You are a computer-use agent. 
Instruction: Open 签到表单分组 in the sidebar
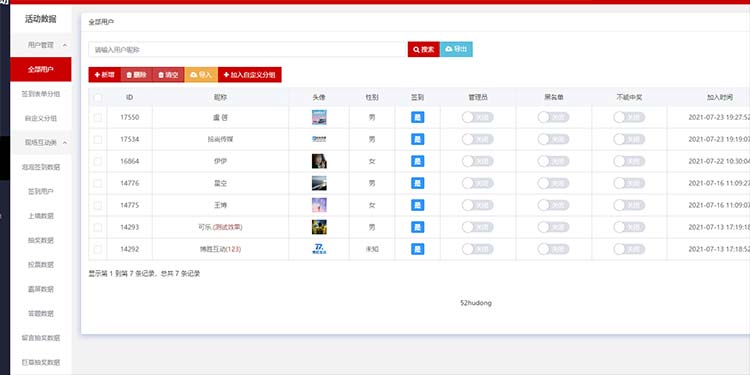[41, 94]
